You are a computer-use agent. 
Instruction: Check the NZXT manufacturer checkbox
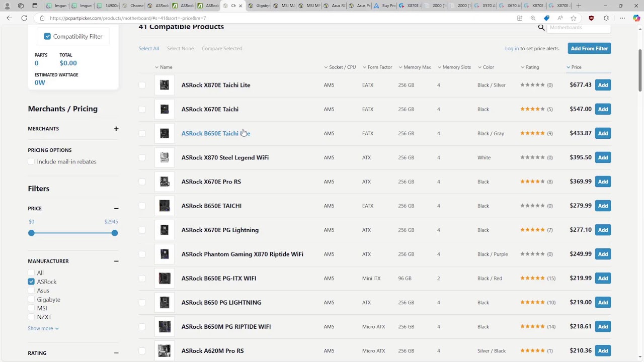click(31, 317)
